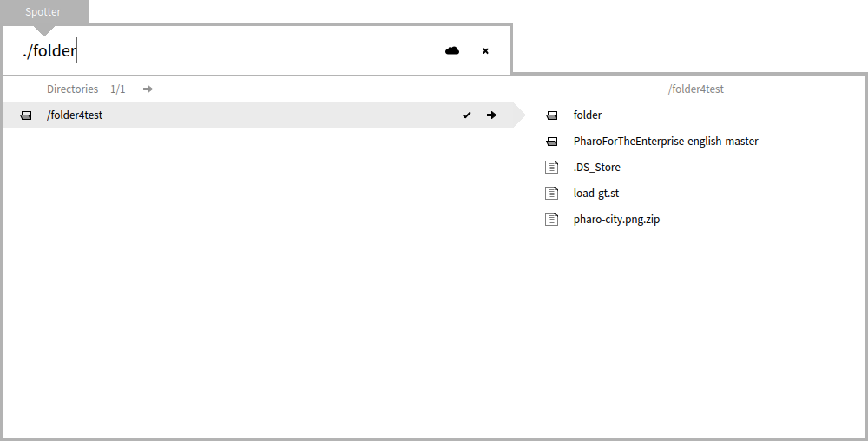Click the /folder4test preview pane title
This screenshot has height=441, width=868.
(x=696, y=89)
